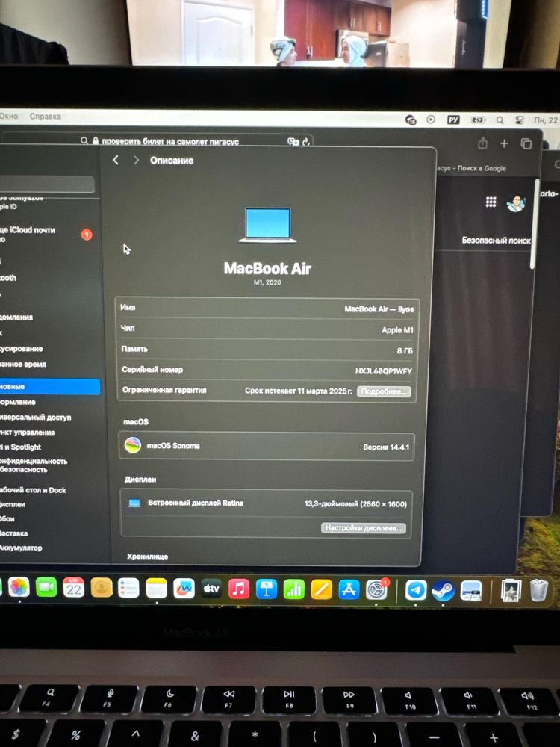Go back with the left chevron
The width and height of the screenshot is (560, 747).
tap(115, 160)
